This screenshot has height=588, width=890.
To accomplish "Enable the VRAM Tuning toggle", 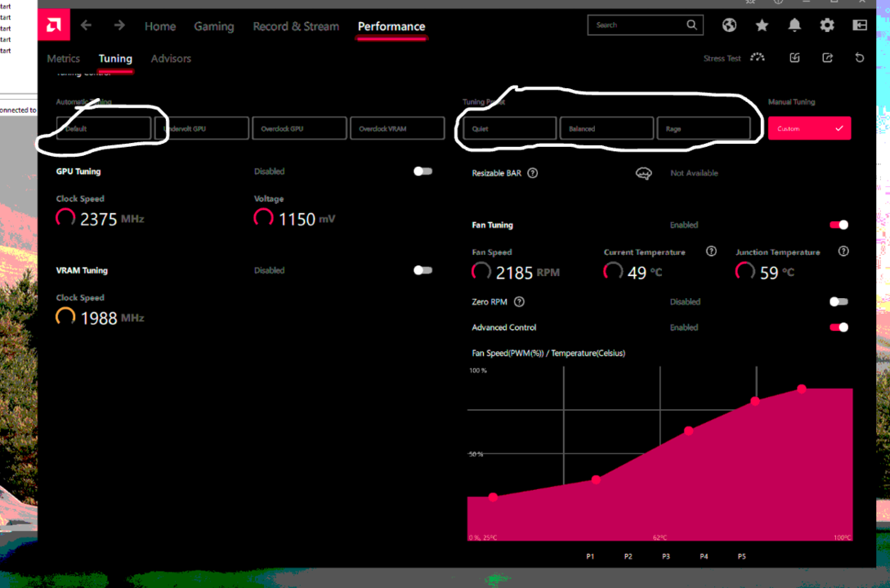I will point(423,270).
